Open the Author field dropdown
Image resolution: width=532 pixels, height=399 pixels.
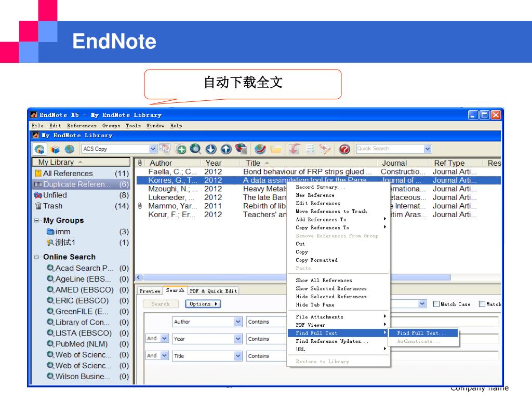(x=238, y=322)
